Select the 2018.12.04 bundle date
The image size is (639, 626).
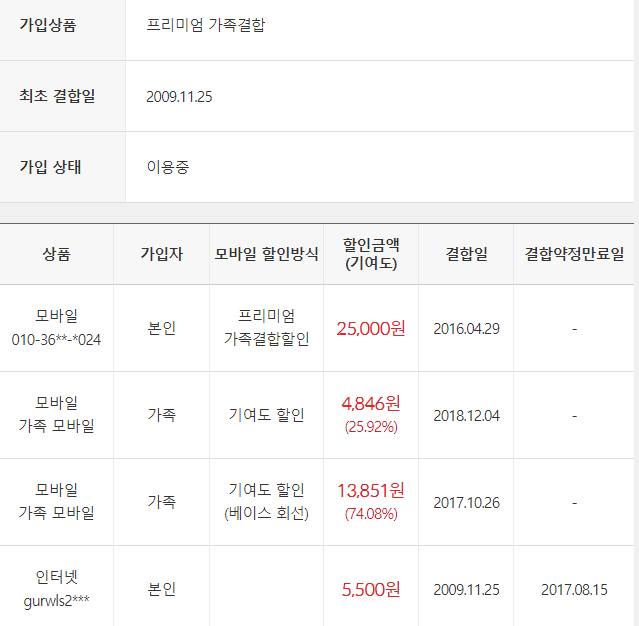(x=466, y=416)
